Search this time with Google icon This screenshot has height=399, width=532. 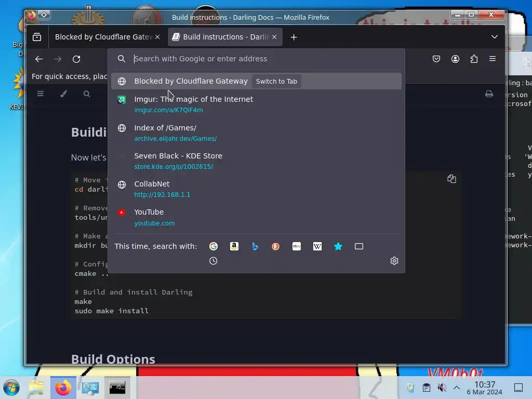click(x=214, y=246)
